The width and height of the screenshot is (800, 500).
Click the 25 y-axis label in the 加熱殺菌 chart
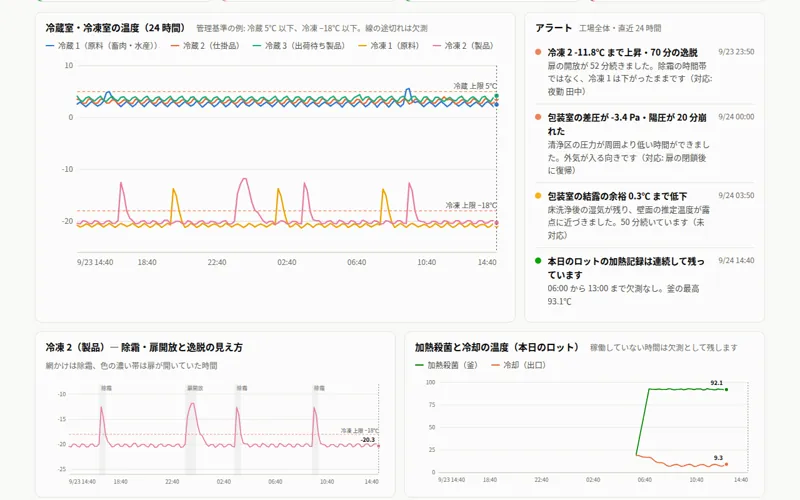tap(432, 449)
